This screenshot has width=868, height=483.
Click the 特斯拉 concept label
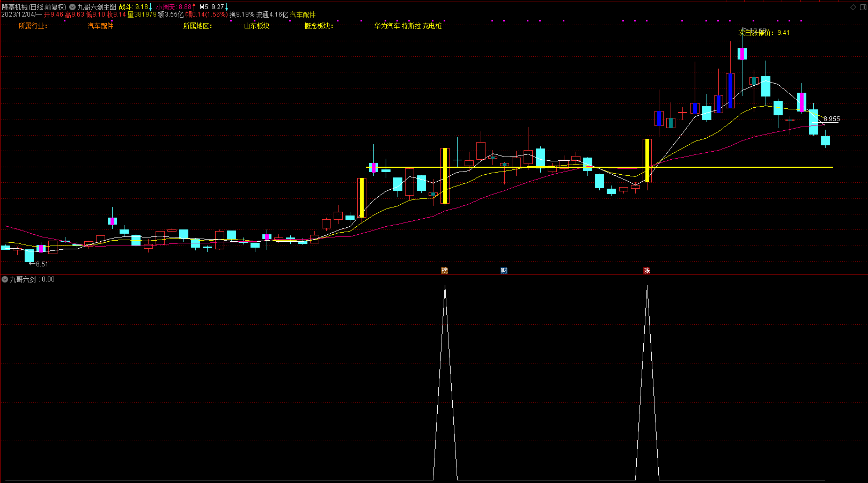pyautogui.click(x=411, y=26)
